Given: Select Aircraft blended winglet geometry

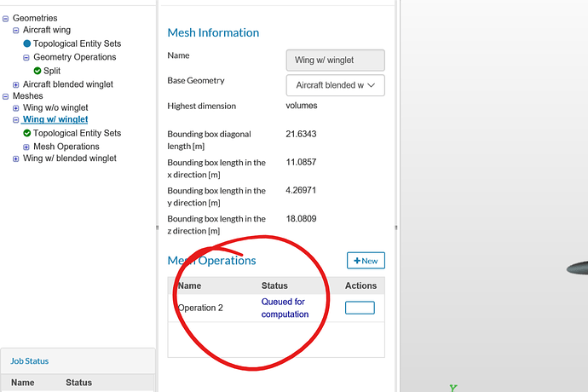Looking at the screenshot, I should [68, 84].
